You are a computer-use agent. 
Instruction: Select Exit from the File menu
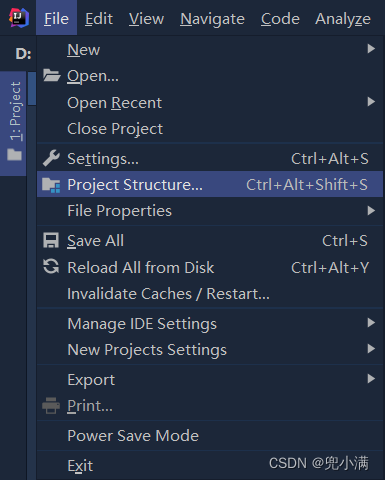point(210,466)
